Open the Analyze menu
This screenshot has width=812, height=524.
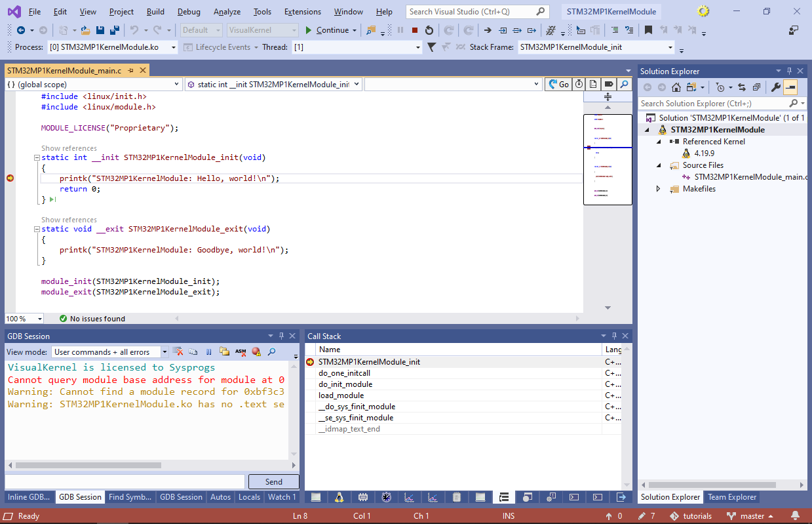(x=227, y=12)
